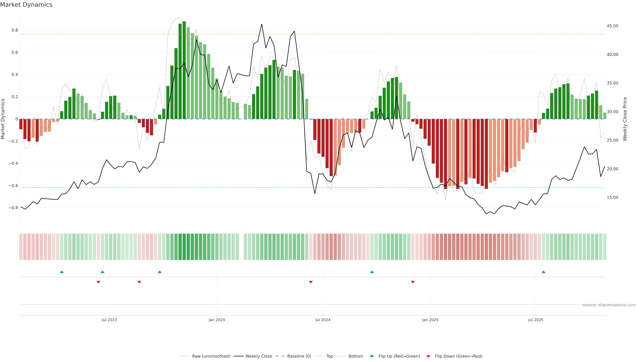The image size is (644, 362).
Task: Click the Jul 2025 x-axis label
Action: (536, 320)
